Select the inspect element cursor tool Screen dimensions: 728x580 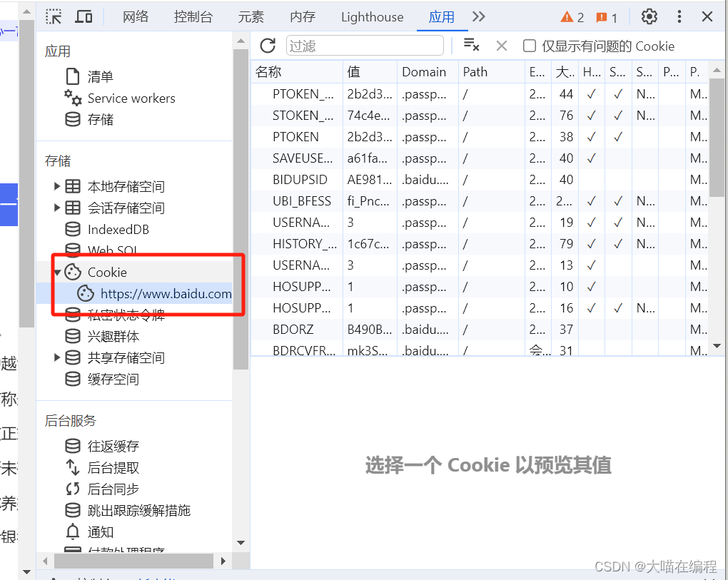coord(53,16)
